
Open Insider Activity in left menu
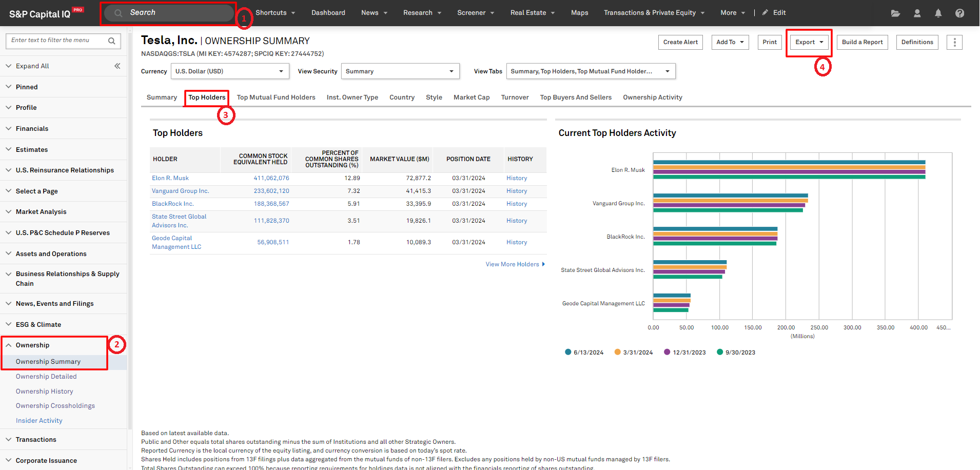point(39,421)
